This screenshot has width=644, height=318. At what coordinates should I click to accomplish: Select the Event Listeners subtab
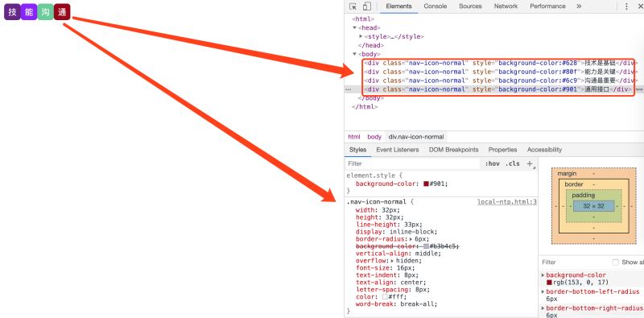point(397,150)
